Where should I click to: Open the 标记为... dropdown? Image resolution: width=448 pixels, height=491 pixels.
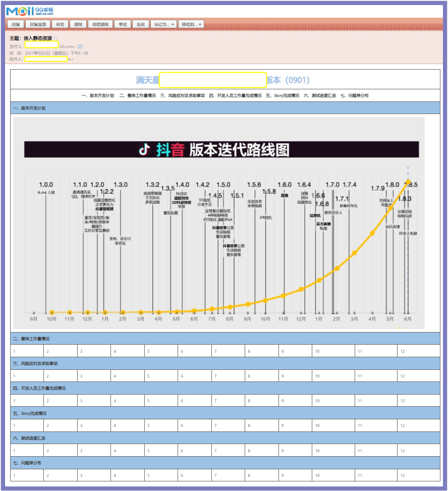(164, 24)
